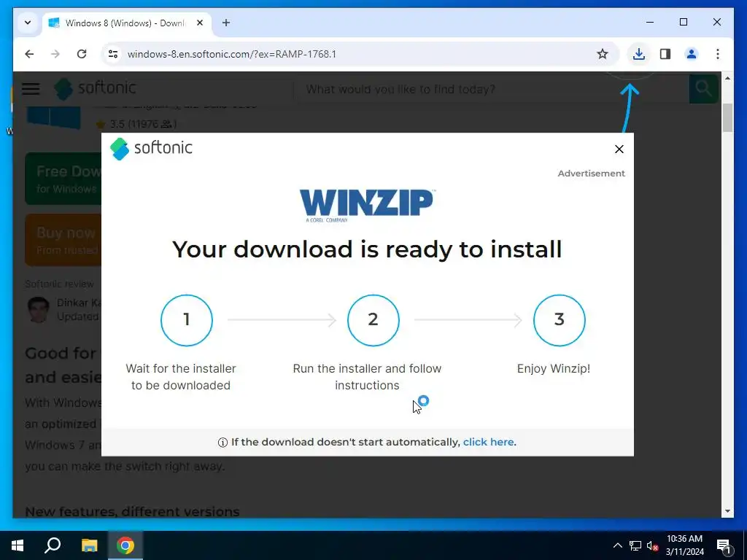Viewport: 747px width, 560px height.
Task: Click the green Free Download button
Action: pos(63,179)
